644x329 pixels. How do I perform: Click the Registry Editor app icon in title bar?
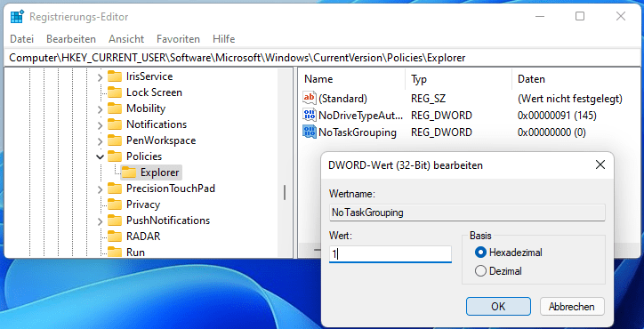click(17, 17)
